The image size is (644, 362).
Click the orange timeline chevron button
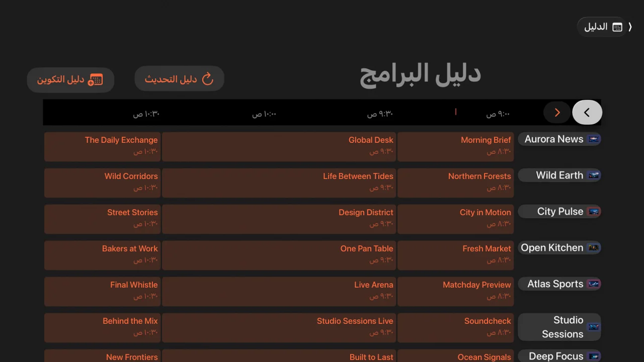pos(557,113)
